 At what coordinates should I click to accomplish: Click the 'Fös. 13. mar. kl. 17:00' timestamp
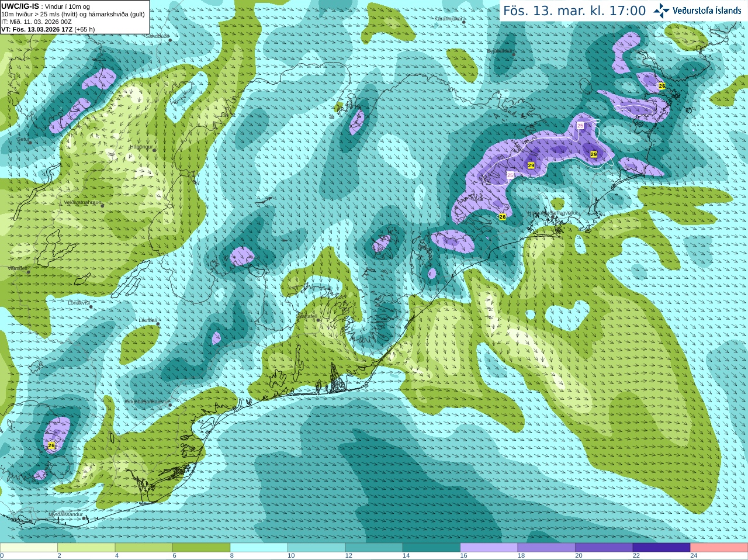point(574,11)
